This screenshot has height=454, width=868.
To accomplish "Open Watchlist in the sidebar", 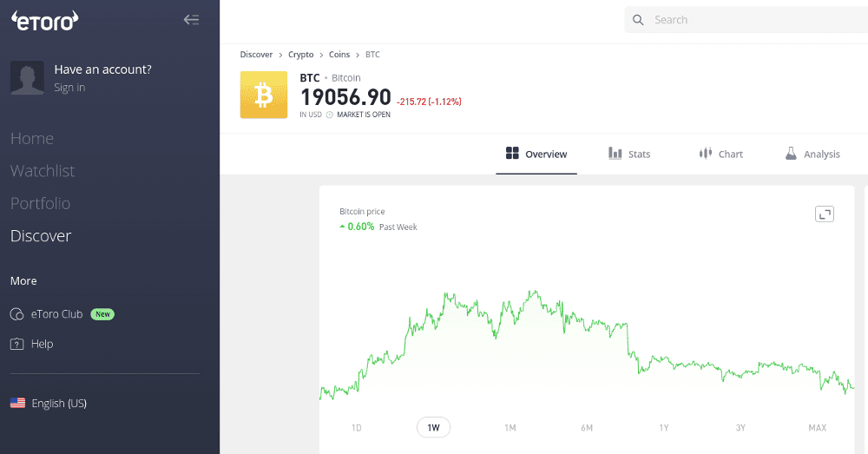I will click(x=43, y=171).
